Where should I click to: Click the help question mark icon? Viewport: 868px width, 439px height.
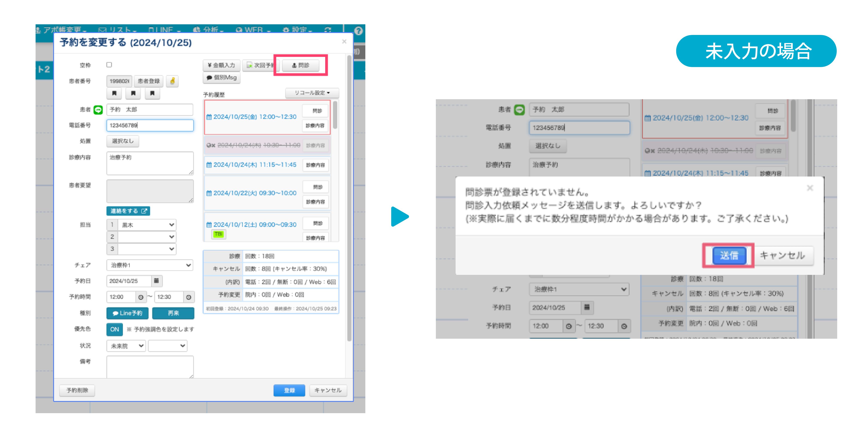click(x=358, y=31)
